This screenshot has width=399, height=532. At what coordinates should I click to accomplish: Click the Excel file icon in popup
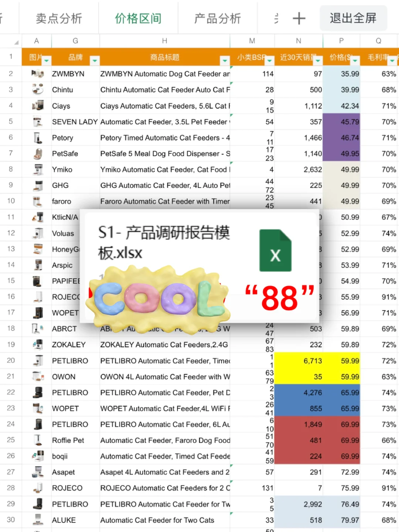coord(275,250)
